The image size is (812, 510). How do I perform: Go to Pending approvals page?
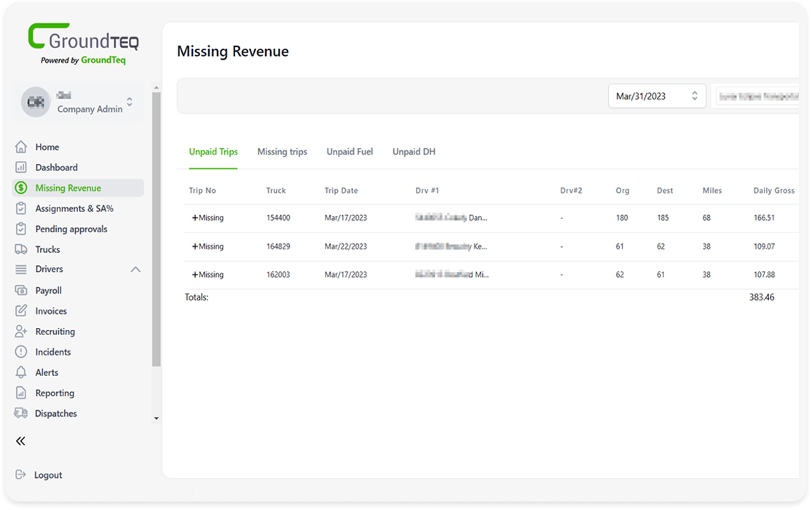pyautogui.click(x=71, y=229)
